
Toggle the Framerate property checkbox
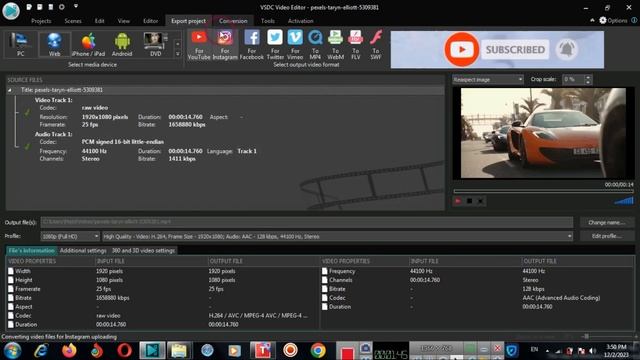click(11, 289)
